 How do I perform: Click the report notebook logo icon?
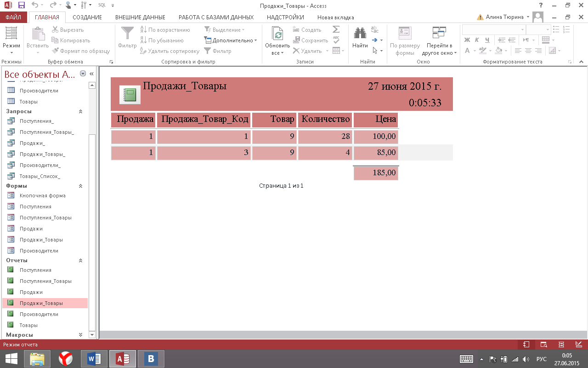click(x=130, y=95)
